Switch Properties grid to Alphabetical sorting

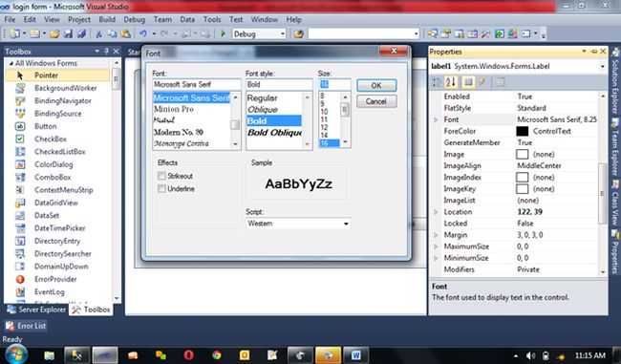click(451, 82)
